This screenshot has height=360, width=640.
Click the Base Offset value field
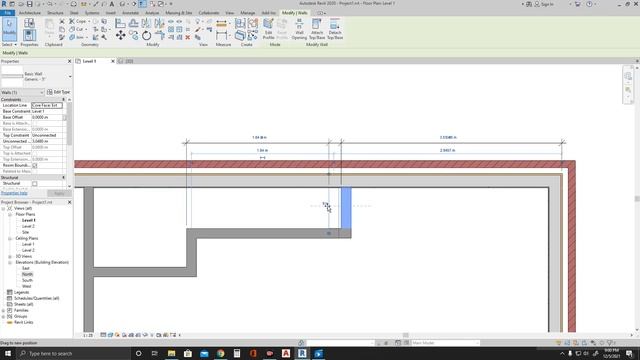[47, 117]
